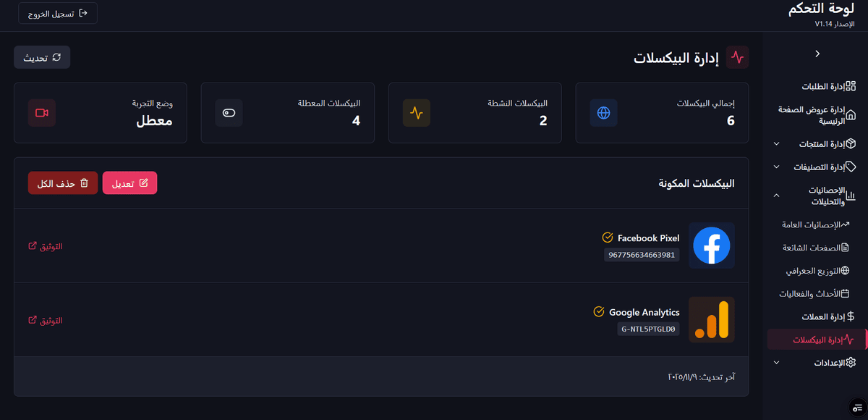This screenshot has height=420, width=868.
Task: Select الأحداث والفعاليات in the sidebar
Action: [815, 294]
